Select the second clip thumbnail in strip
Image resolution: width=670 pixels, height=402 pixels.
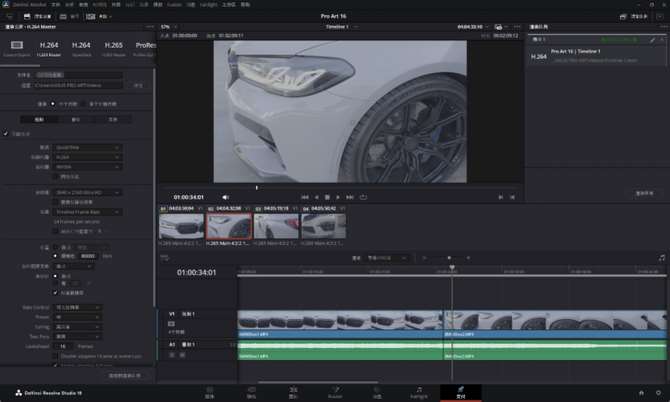tap(229, 226)
